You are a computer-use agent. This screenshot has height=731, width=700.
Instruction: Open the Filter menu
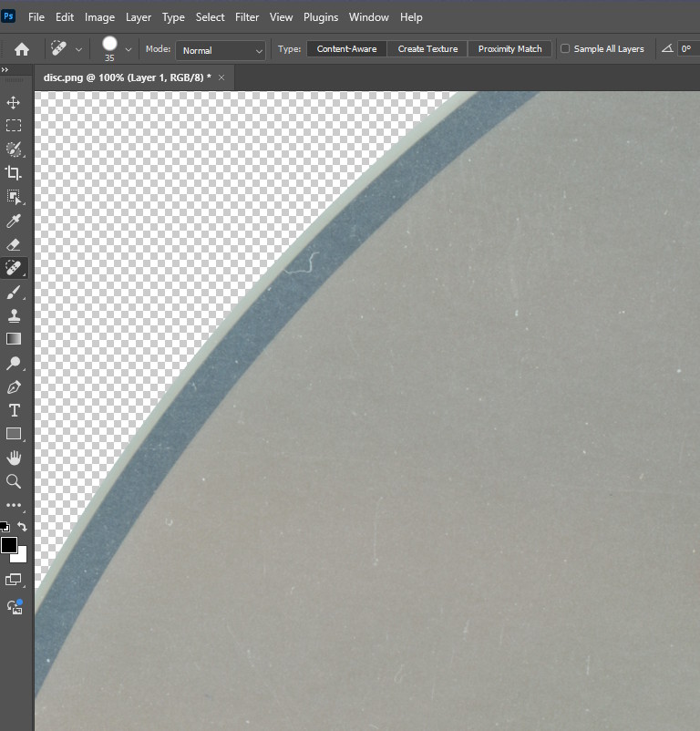click(247, 17)
